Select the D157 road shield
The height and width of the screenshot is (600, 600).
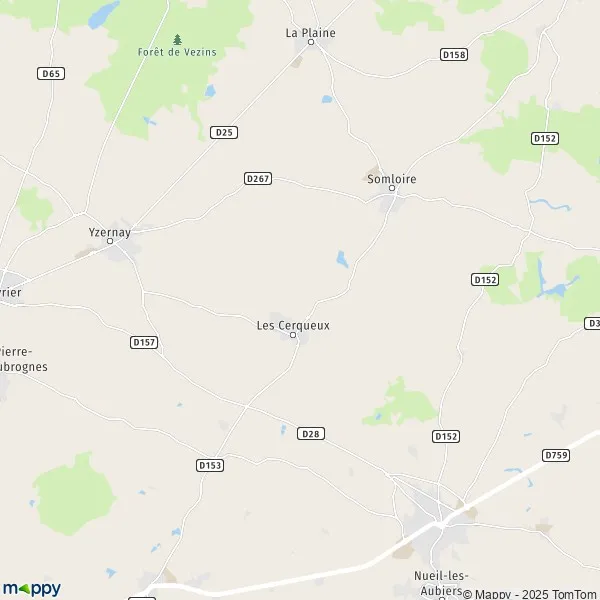[144, 342]
